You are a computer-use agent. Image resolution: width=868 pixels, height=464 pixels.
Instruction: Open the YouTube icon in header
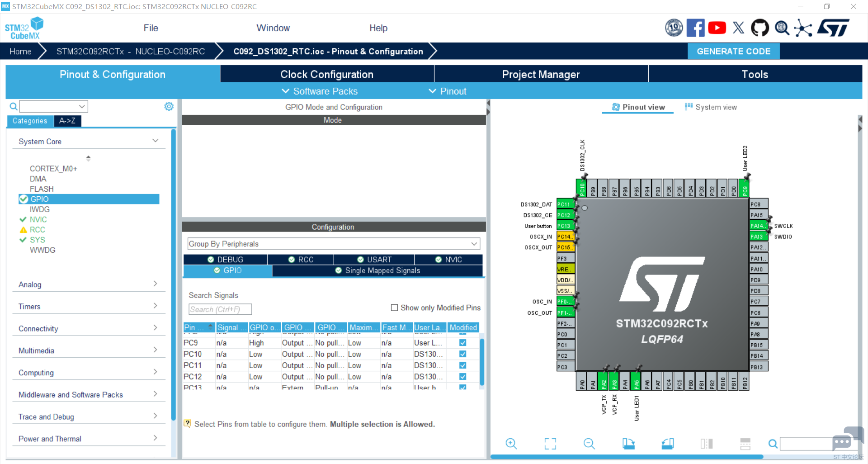point(717,28)
